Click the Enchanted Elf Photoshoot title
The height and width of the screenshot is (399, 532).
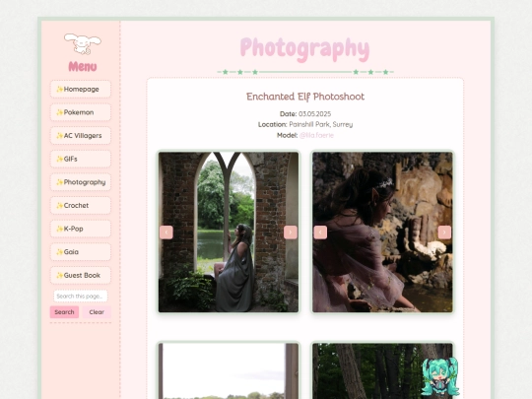pyautogui.click(x=305, y=97)
